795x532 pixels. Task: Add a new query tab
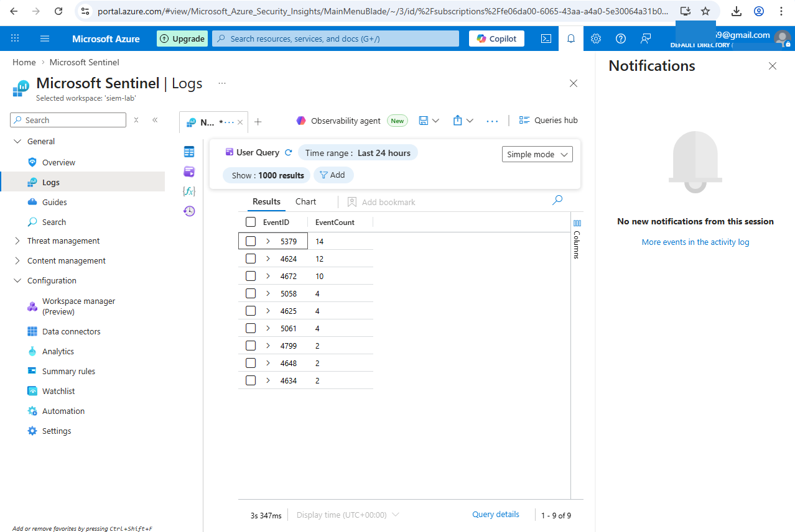click(x=258, y=122)
